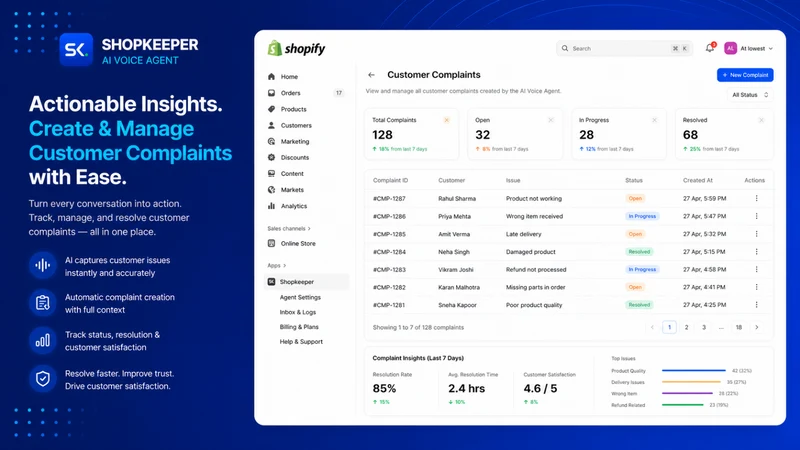Expand the Apps section
Image resolution: width=800 pixels, height=450 pixels.
(277, 265)
